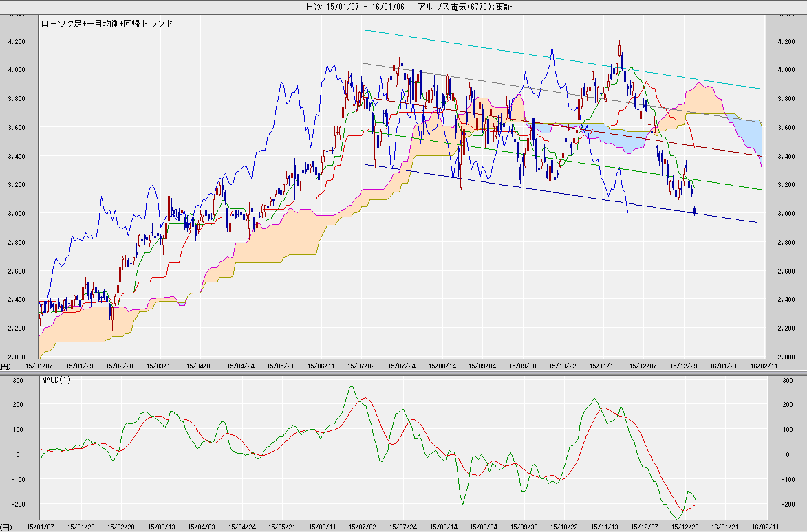This screenshot has height=532, width=807.
Task: Click the 15/07/02 date on price chart axis
Action: coord(363,366)
